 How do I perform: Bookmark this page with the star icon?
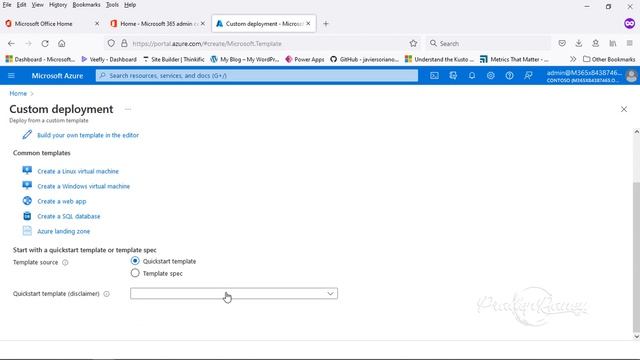pyautogui.click(x=413, y=43)
